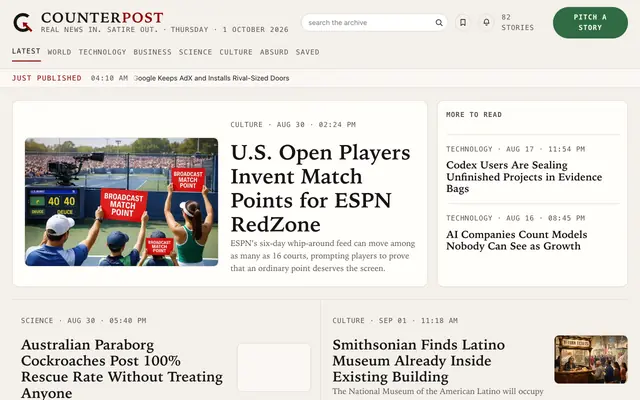
Task: Click 'SCIENCE · AUG 30 · 05:40 PM' label
Action: tap(84, 320)
